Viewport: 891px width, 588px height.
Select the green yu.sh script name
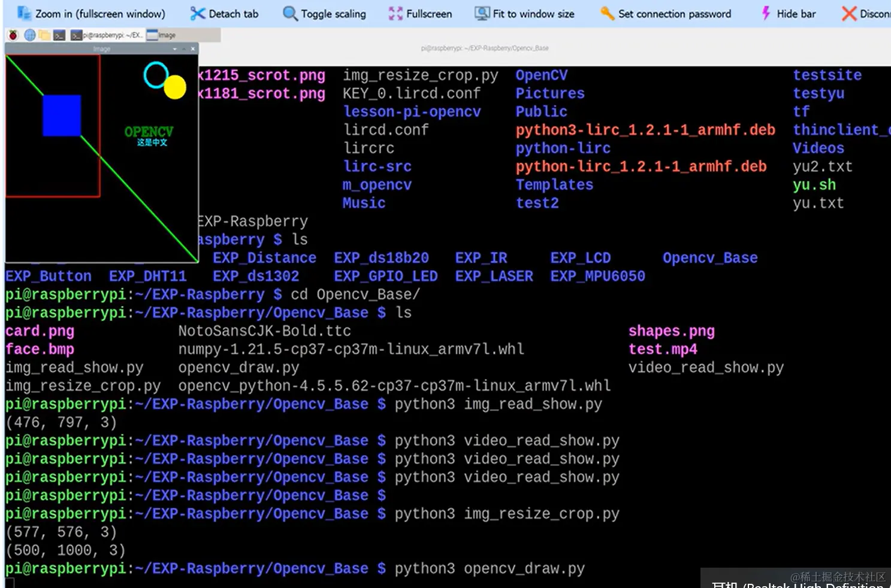[814, 185]
